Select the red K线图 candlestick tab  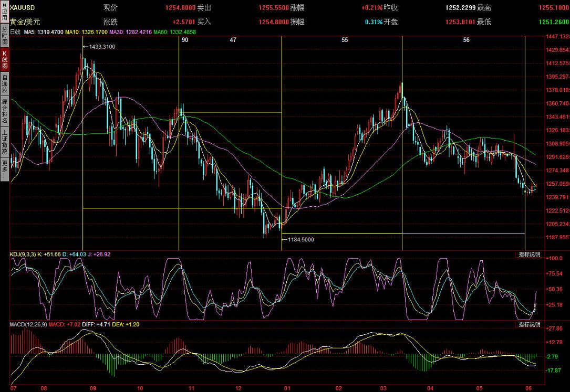(x=4, y=61)
